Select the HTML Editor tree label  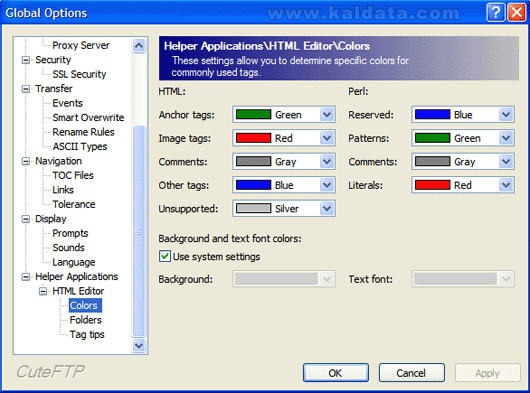(x=78, y=291)
